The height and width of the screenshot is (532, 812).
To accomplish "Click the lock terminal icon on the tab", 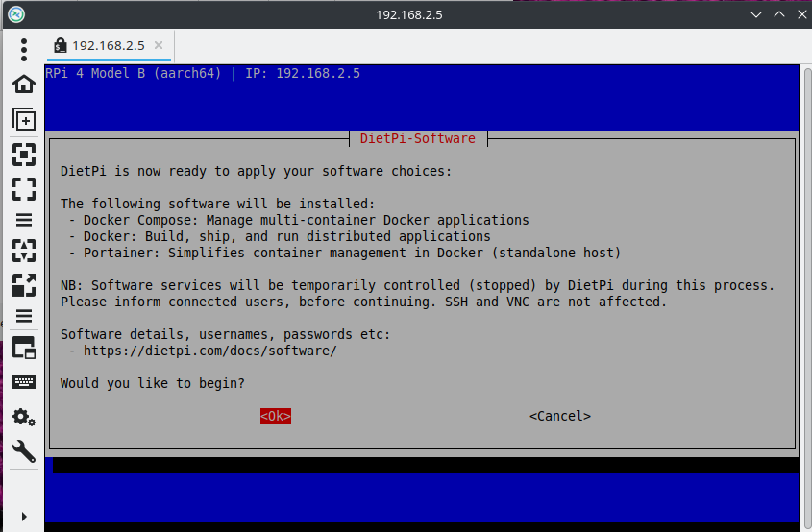I will click(x=61, y=45).
